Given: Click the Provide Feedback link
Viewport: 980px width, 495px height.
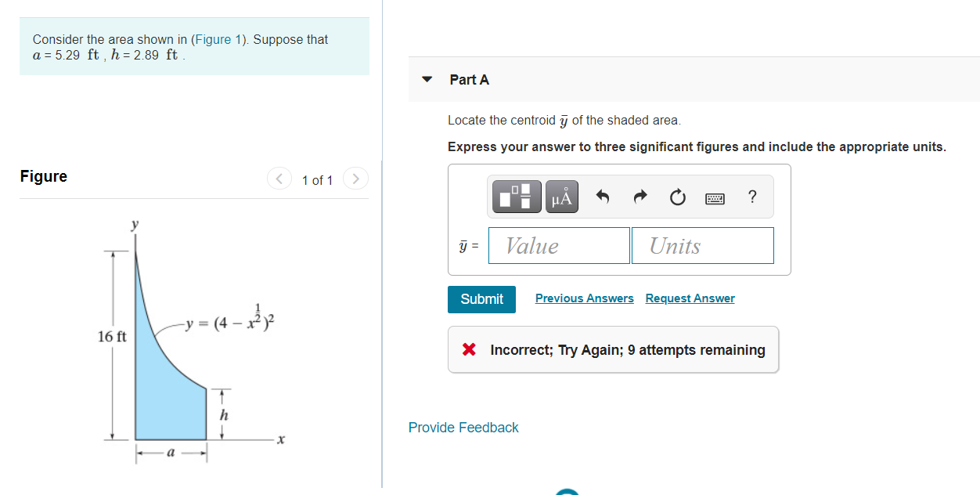Looking at the screenshot, I should (463, 428).
